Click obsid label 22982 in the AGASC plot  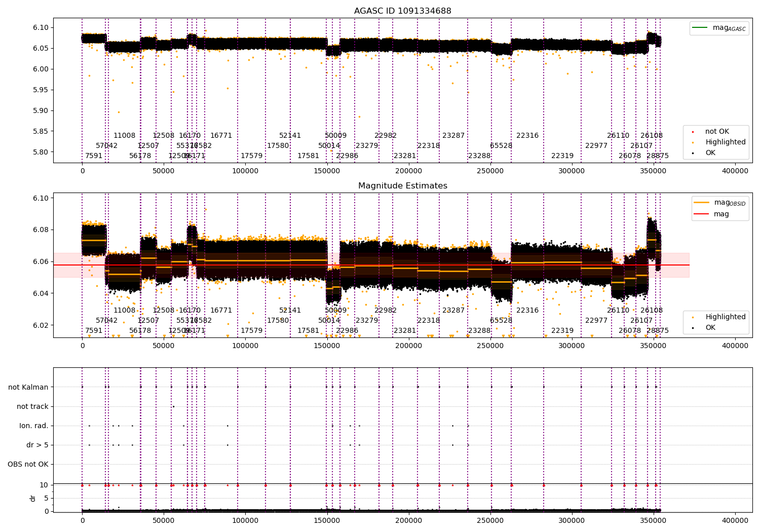[385, 135]
